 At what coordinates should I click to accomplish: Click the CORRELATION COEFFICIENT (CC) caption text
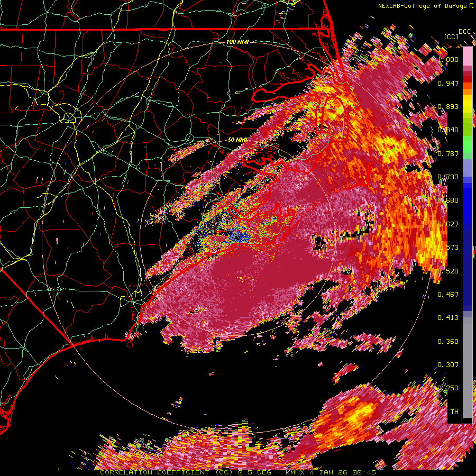point(167,472)
